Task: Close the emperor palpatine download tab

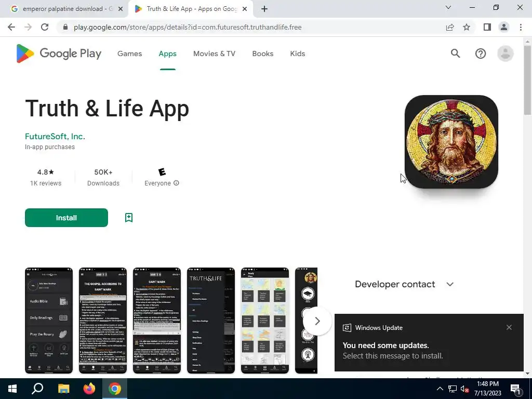Action: [121, 9]
